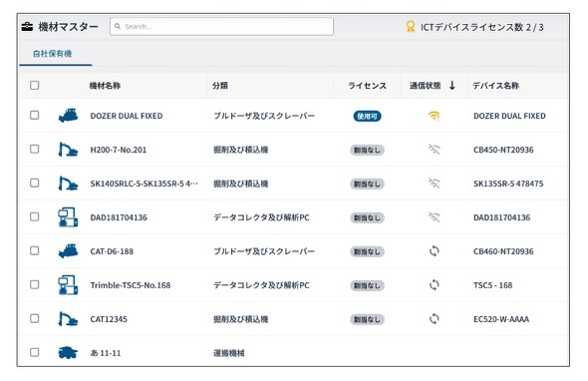The height and width of the screenshot is (381, 588).
Task: Focus the Search input field
Action: click(221, 26)
